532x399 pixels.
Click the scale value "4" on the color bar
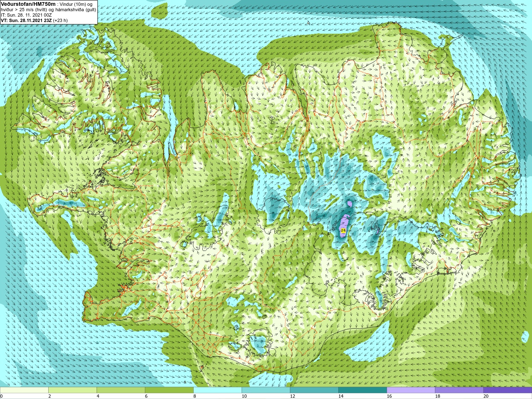click(98, 396)
